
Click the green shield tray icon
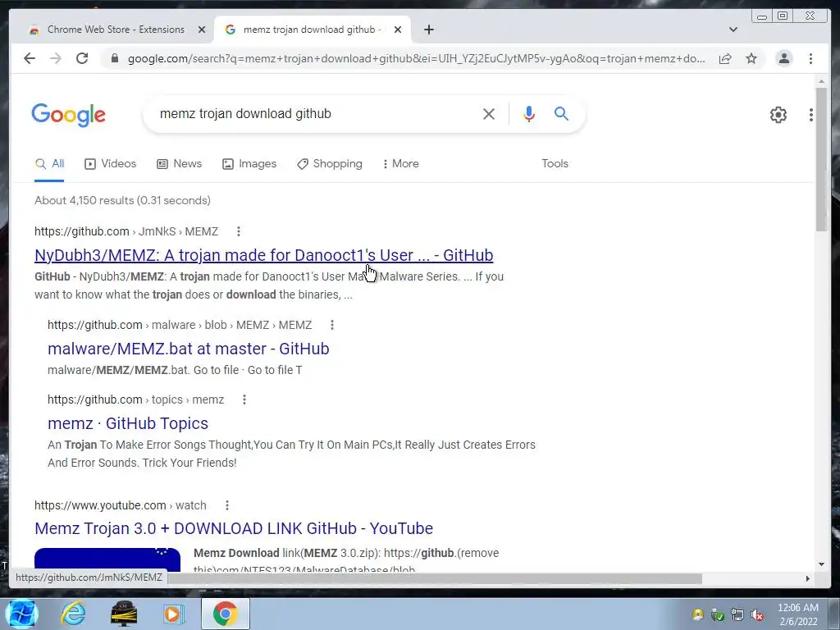717,615
